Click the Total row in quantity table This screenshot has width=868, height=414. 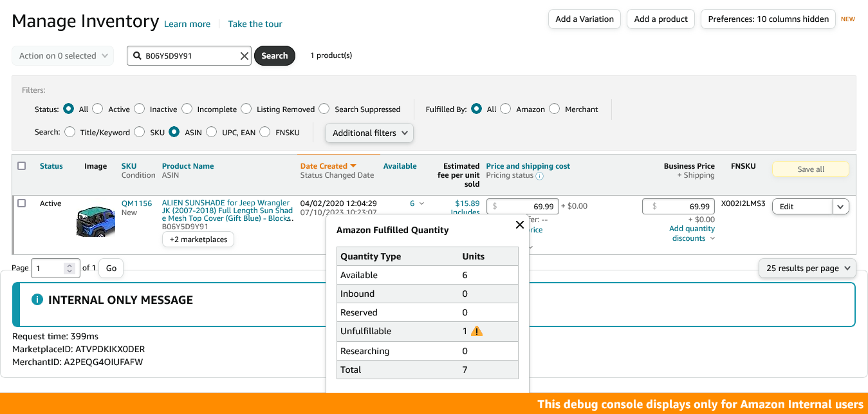point(427,370)
